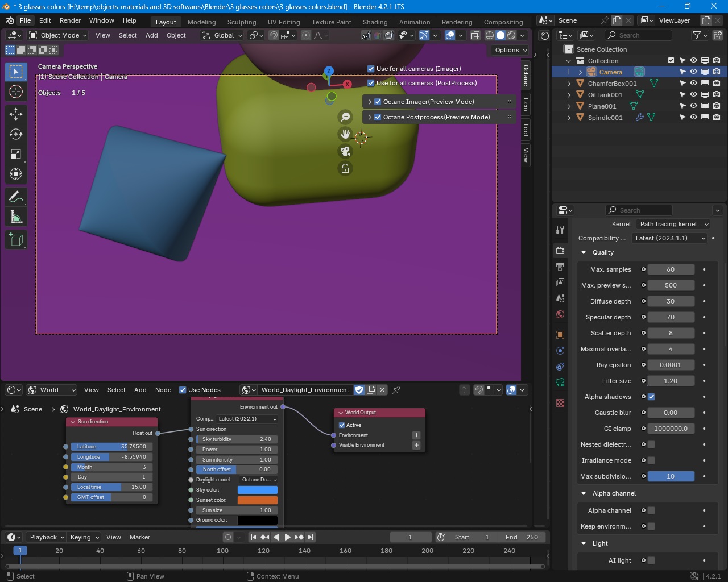
Task: Jump to the timeline end frame
Action: 311,537
